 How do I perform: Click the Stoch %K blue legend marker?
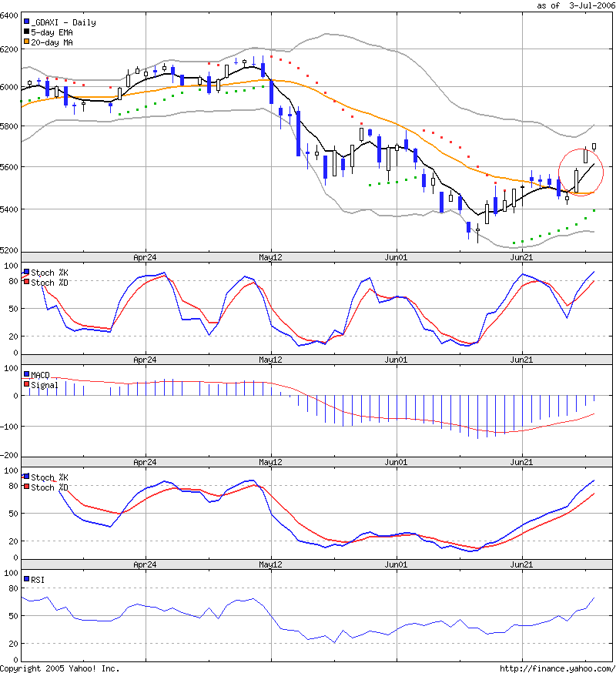(x=28, y=270)
